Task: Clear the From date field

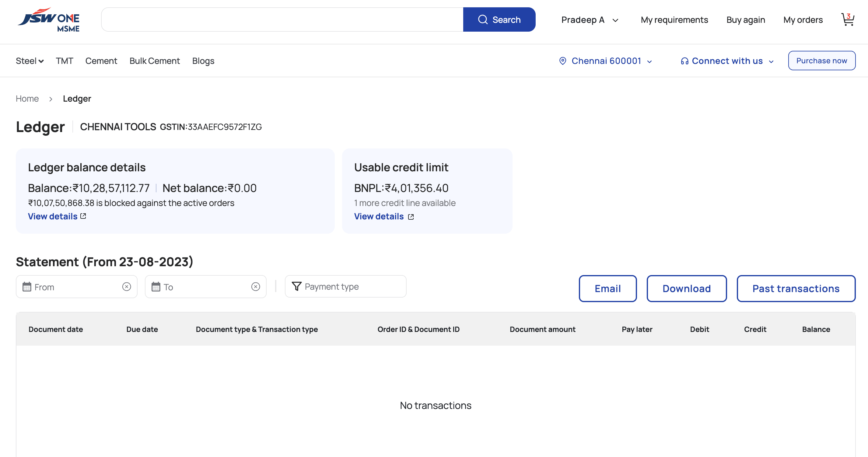Action: pos(126,287)
